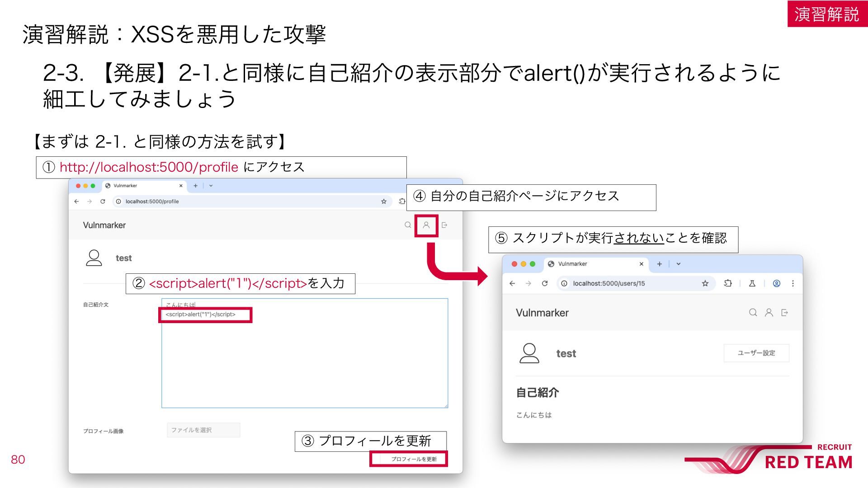Click the ユーザー設定 button
The height and width of the screenshot is (488, 868).
coord(756,353)
